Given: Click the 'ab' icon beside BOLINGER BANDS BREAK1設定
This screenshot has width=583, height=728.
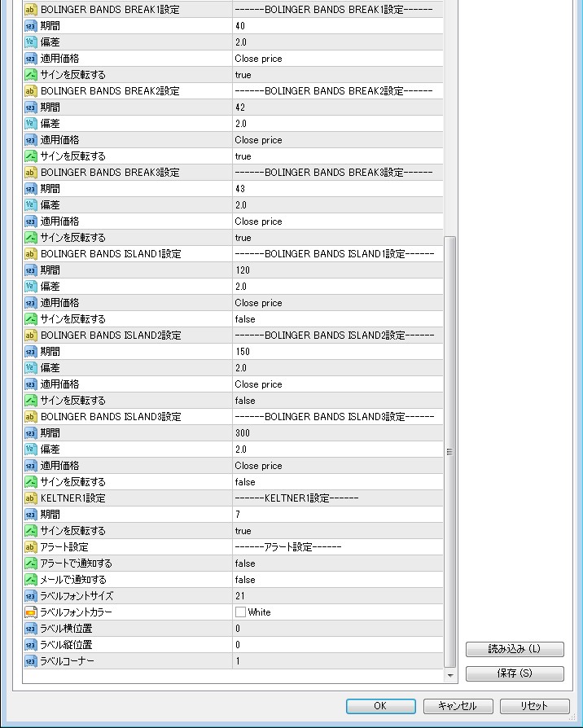Looking at the screenshot, I should (31, 10).
